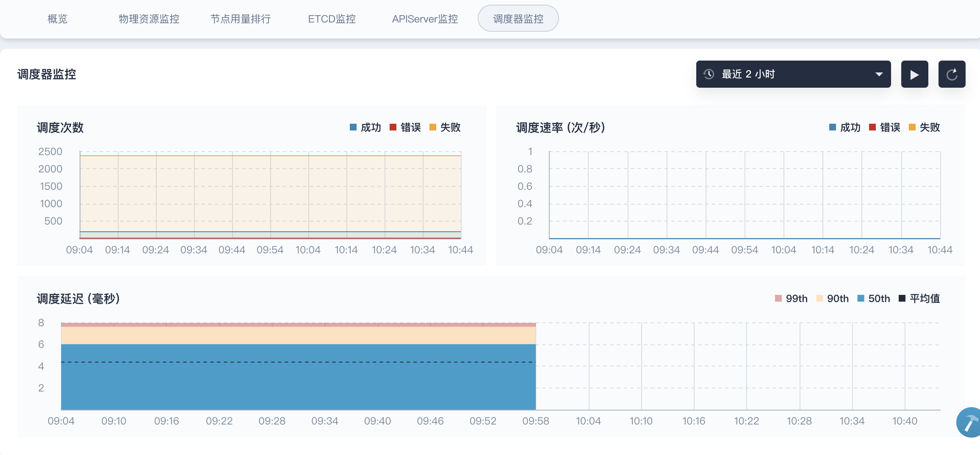980x455 pixels.
Task: Click the orange 失败 line in 调度次数 chart
Action: tap(270, 155)
